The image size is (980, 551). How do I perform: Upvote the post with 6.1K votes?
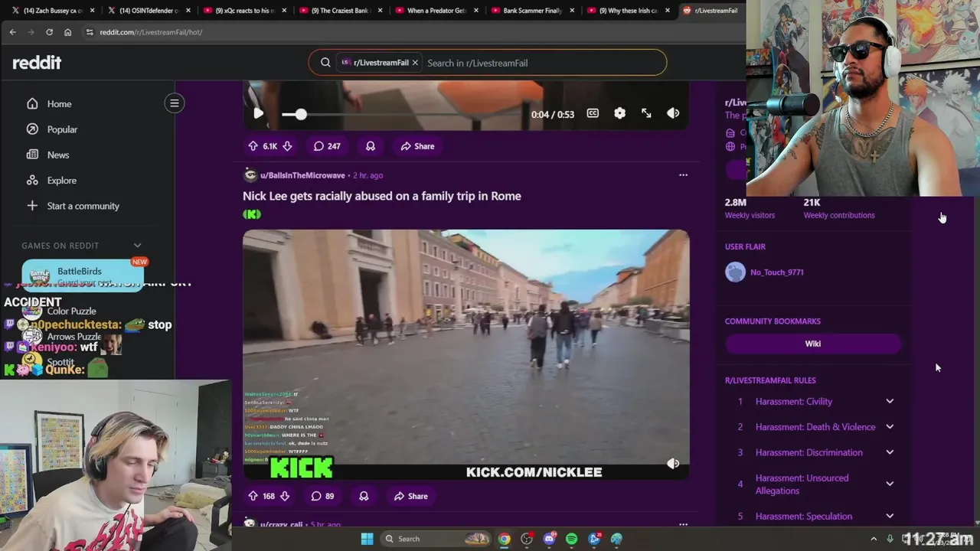point(253,146)
